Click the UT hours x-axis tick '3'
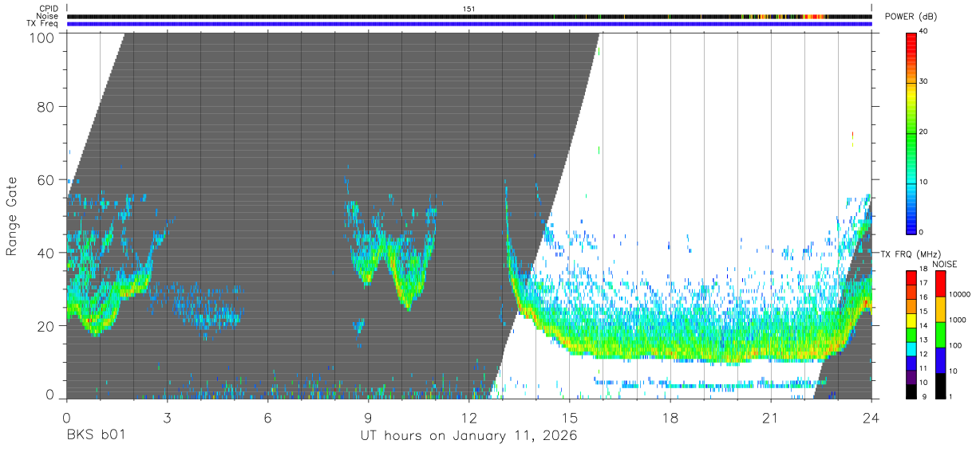Image resolution: width=980 pixels, height=452 pixels. 167,417
